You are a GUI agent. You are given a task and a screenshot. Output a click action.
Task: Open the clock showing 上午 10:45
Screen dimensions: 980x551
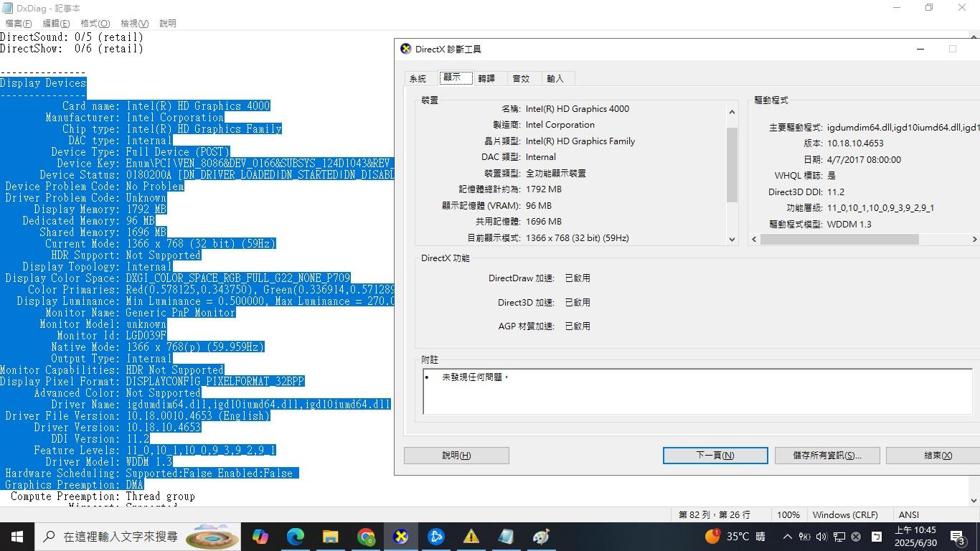tap(915, 537)
